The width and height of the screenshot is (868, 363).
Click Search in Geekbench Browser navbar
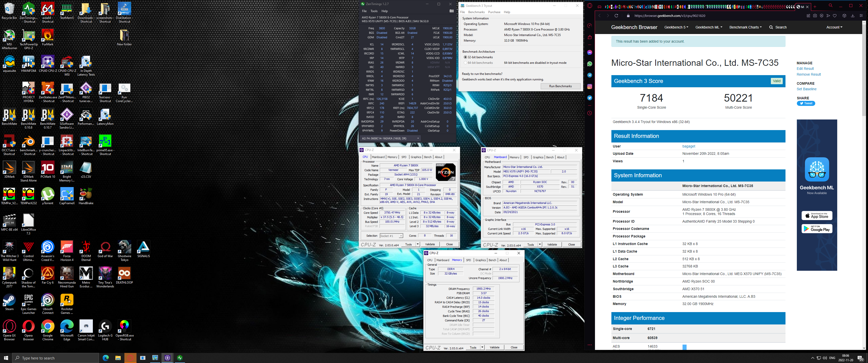(x=778, y=27)
